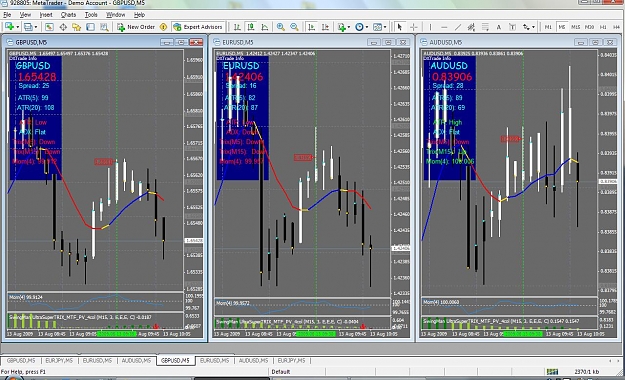Open the View menu

25,15
